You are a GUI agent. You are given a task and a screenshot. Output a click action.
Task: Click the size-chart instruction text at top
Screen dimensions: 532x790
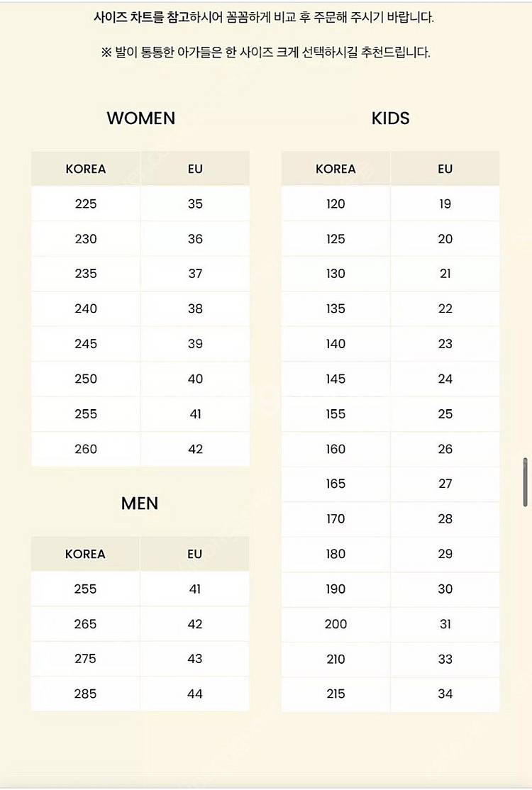point(263,17)
